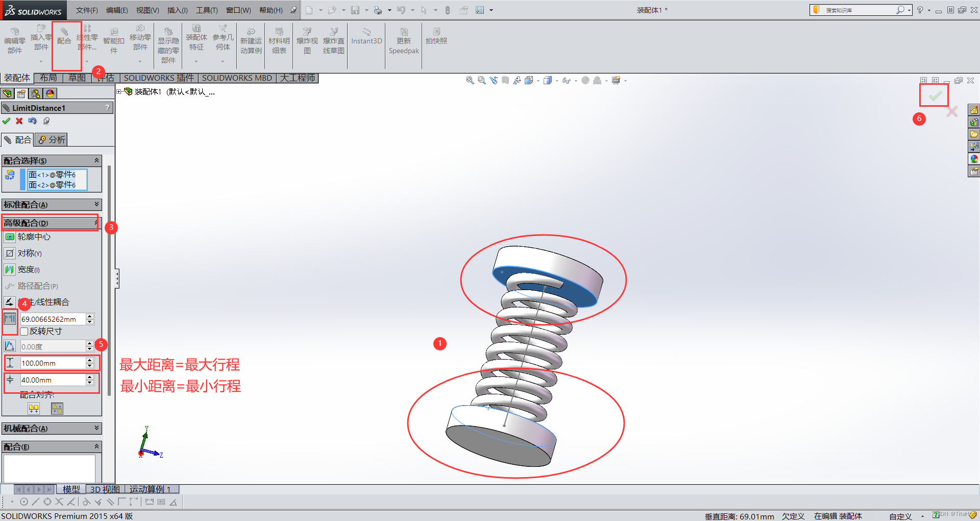Image resolution: width=980 pixels, height=521 pixels.
Task: Switch to the 3D Views (3D 视图) tab
Action: [x=105, y=489]
